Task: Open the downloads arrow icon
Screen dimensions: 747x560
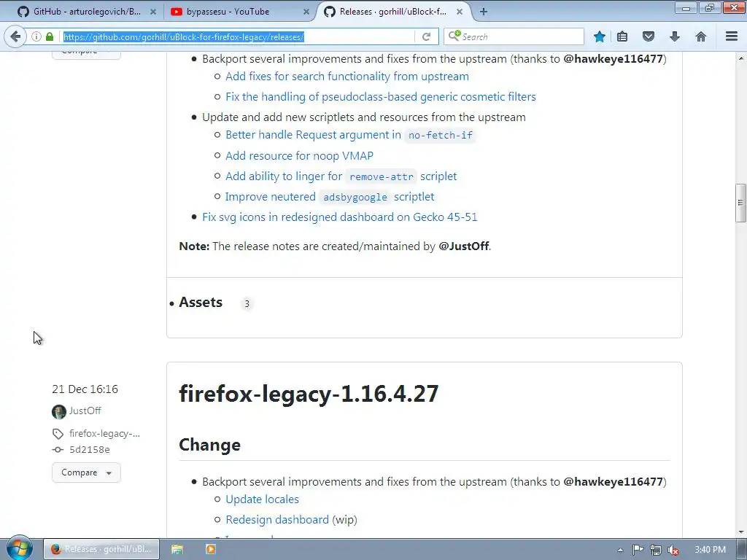Action: [x=675, y=36]
